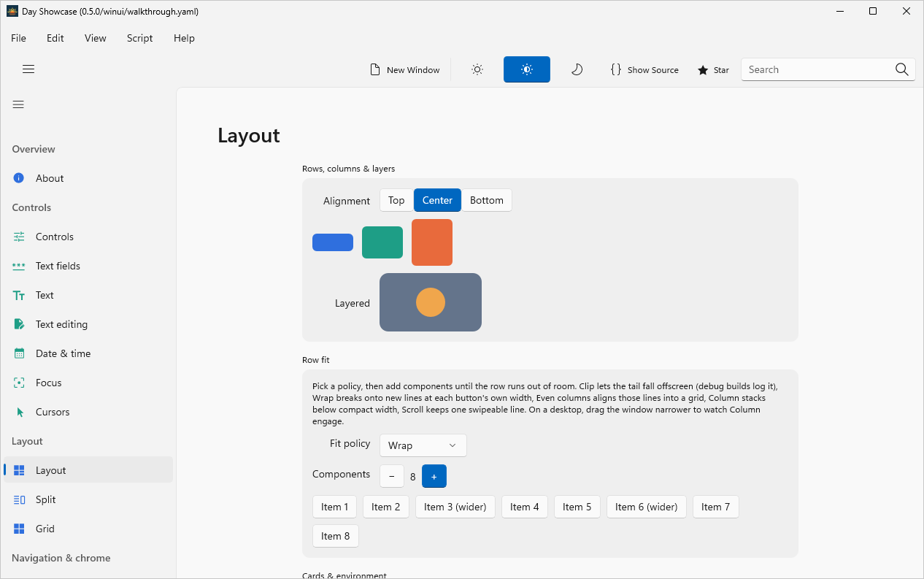Open the Fit policy Wrap dropdown
This screenshot has height=579, width=924.
click(x=423, y=445)
